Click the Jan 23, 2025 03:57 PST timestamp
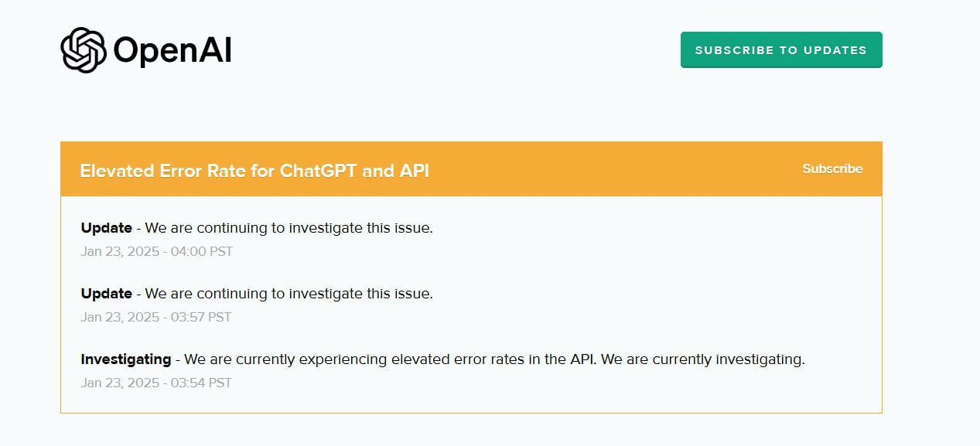 pyautogui.click(x=156, y=317)
